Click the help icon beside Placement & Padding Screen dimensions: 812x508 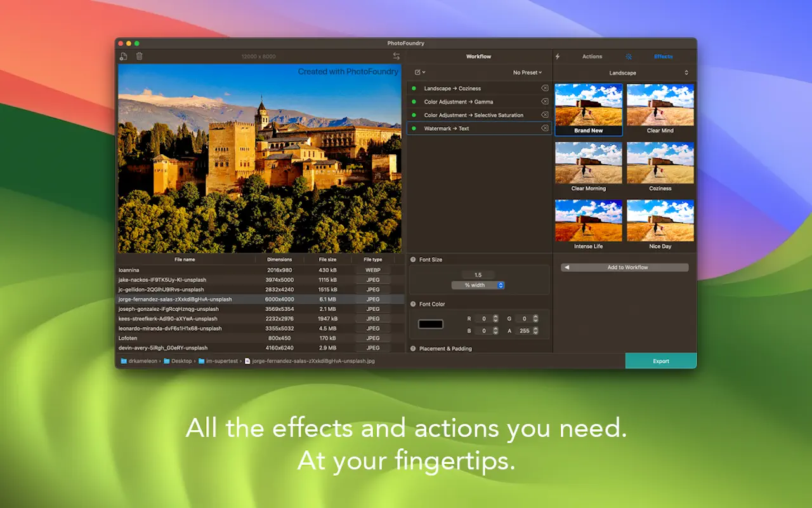point(413,349)
